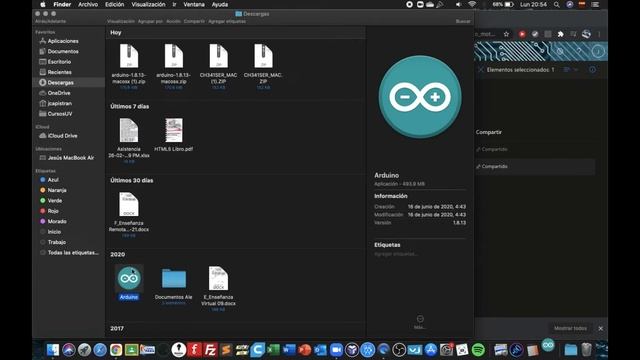This screenshot has width=640, height=360.
Task: Open OBS Studio from the Dock
Action: click(399, 350)
